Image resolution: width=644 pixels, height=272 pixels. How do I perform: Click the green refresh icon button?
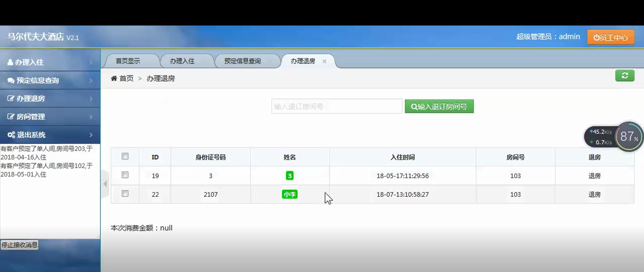(625, 76)
